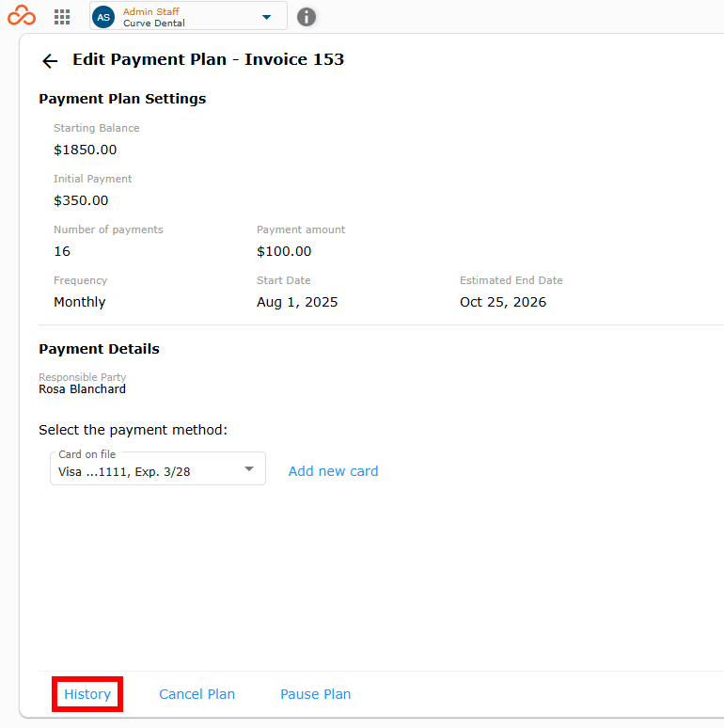Go back with the arrow icon
The width and height of the screenshot is (724, 728).
[50, 61]
